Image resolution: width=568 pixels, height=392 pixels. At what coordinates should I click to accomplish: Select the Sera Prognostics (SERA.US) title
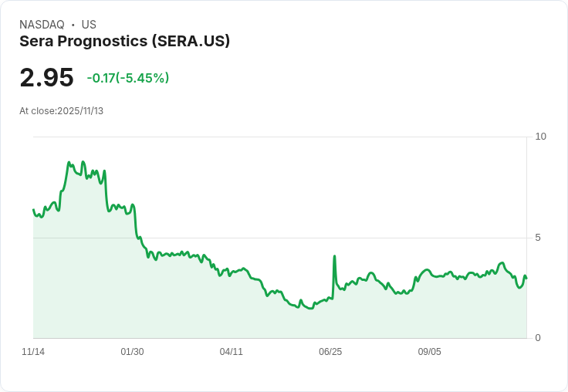click(x=124, y=42)
